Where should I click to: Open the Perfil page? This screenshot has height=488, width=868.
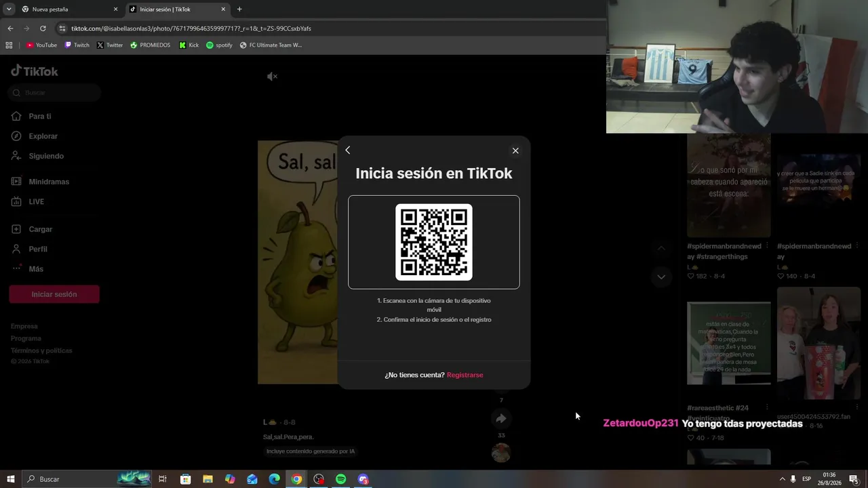[x=29, y=249]
